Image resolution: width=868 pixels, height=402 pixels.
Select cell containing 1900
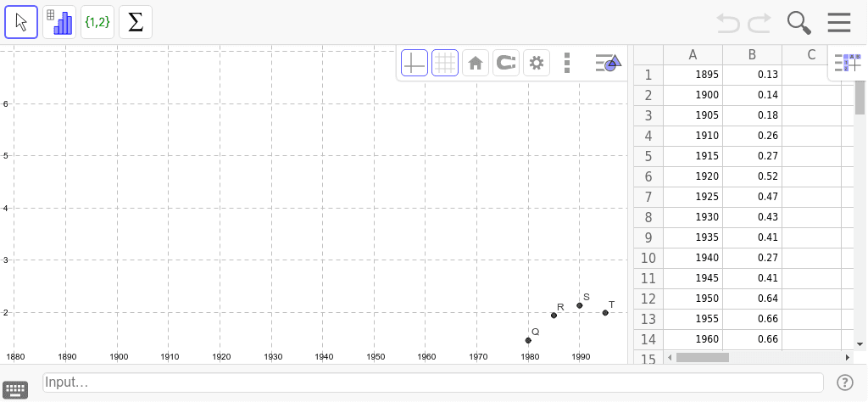tap(693, 95)
